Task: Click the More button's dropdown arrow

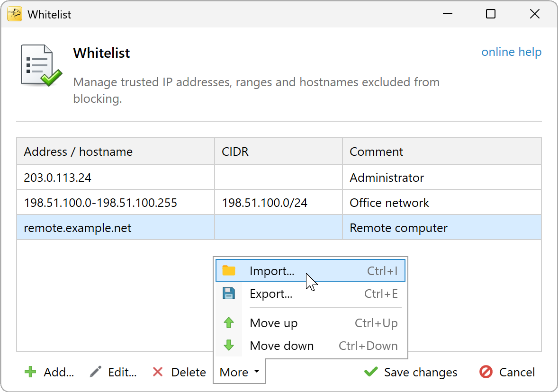Action: (x=257, y=371)
